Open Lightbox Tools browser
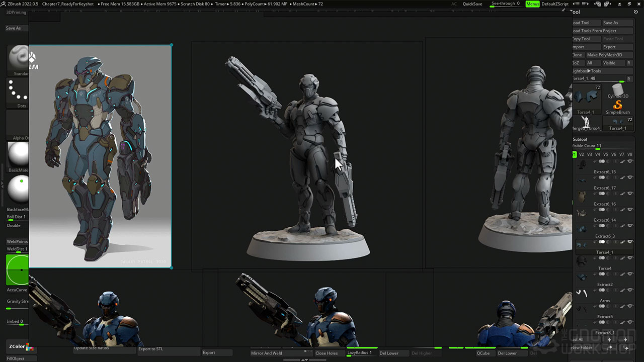Image resolution: width=644 pixels, height=362 pixels. pos(587,71)
